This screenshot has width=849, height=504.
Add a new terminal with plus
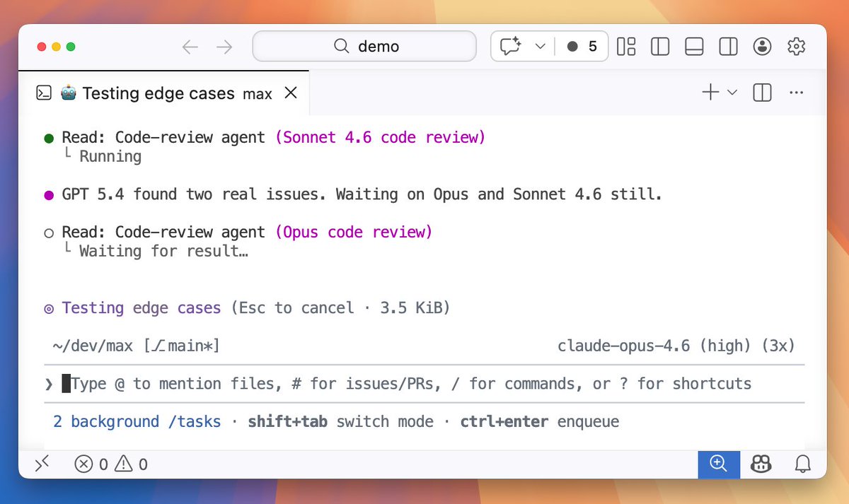click(x=710, y=92)
